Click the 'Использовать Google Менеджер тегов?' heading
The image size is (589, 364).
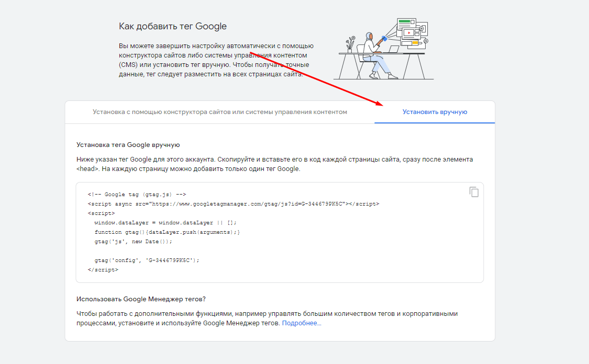pos(141,299)
